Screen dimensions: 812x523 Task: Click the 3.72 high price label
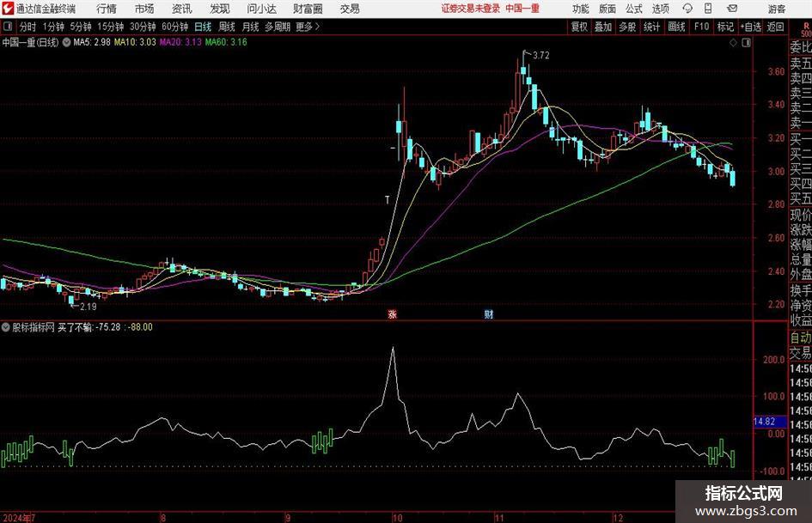pos(540,56)
